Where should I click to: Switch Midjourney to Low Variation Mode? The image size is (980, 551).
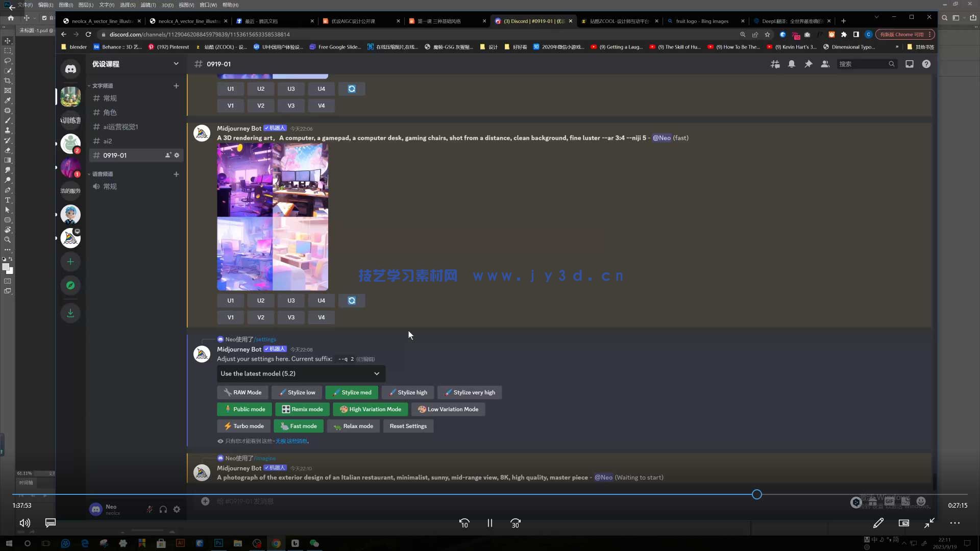448,409
